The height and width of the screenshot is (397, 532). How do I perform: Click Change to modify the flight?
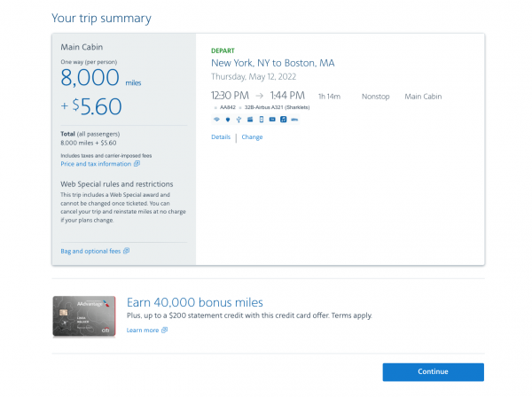coord(252,137)
